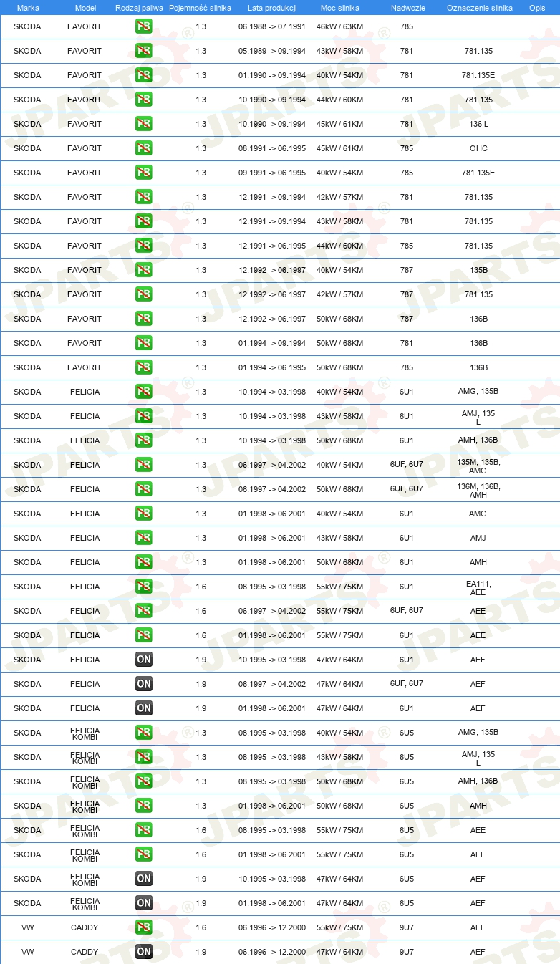560x964 pixels.
Task: Click the 09.1991 -> 06.1995 date cell
Action: pos(272,173)
